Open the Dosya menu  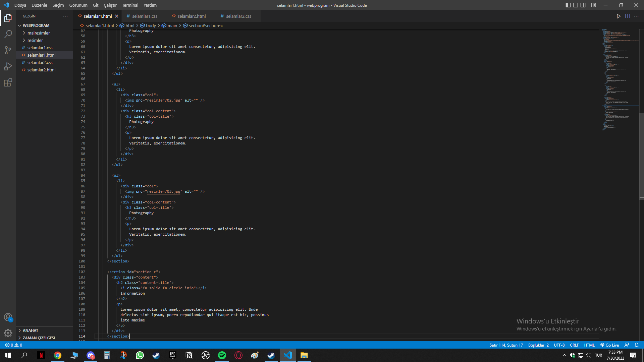pyautogui.click(x=20, y=5)
